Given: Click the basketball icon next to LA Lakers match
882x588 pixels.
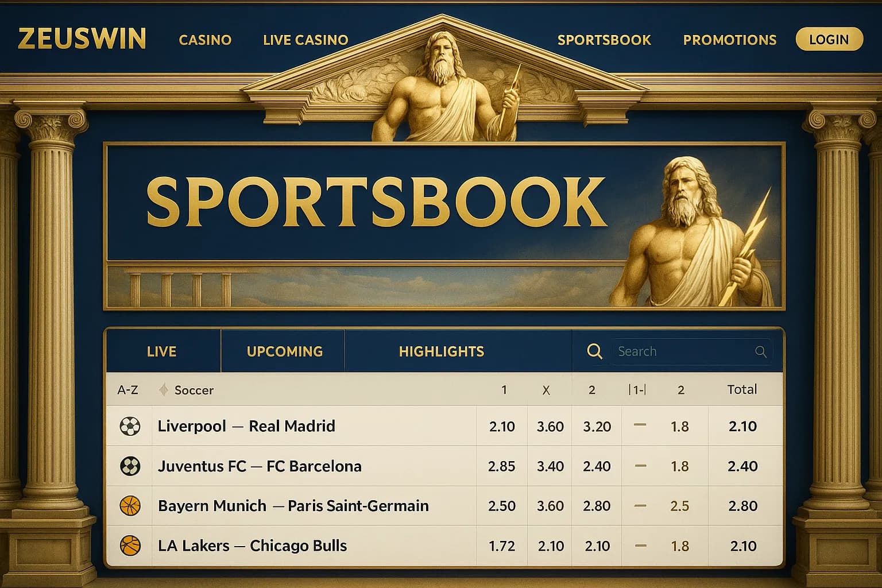Looking at the screenshot, I should [129, 546].
